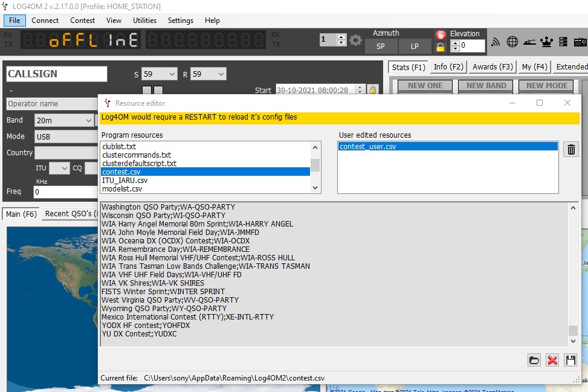Screen dimensions: 588x392
Task: Click the NEW ONE button
Action: click(425, 85)
